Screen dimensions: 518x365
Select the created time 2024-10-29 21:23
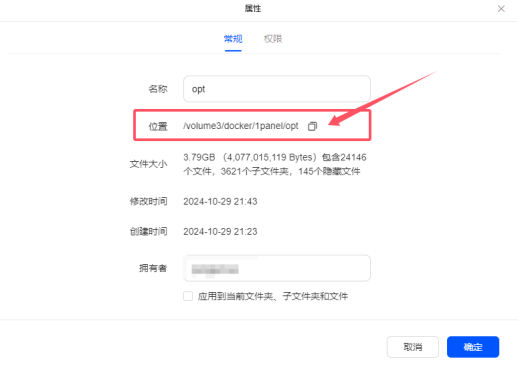click(x=220, y=232)
